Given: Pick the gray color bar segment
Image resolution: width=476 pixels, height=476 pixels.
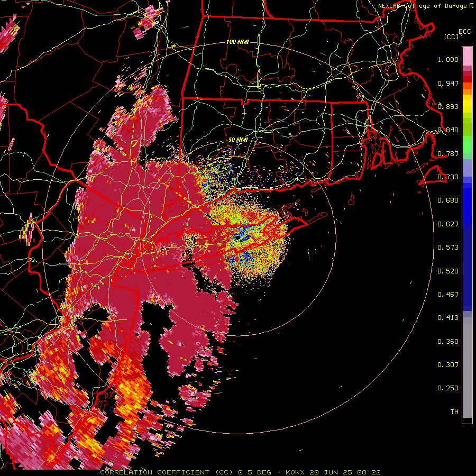Looking at the screenshot, I should (467, 368).
